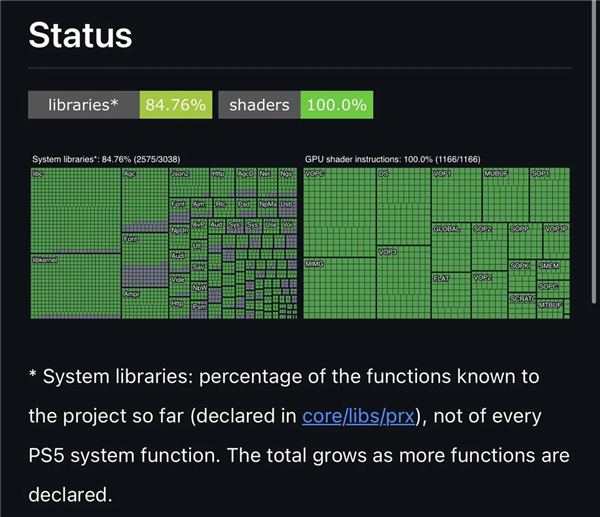This screenshot has width=600, height=517.
Task: Click the Status section heading
Action: (80, 35)
